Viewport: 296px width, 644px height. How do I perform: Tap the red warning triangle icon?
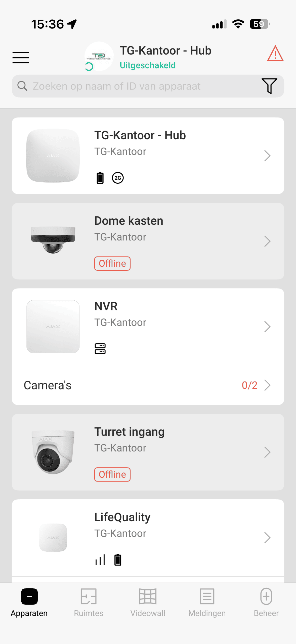(x=275, y=54)
